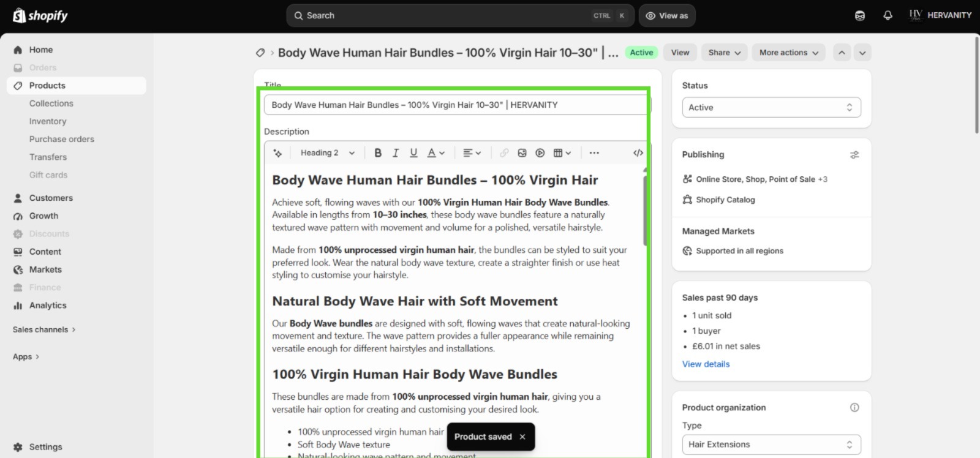This screenshot has width=980, height=458.
Task: Click Natural Body Wave Hair heading
Action: 415,301
